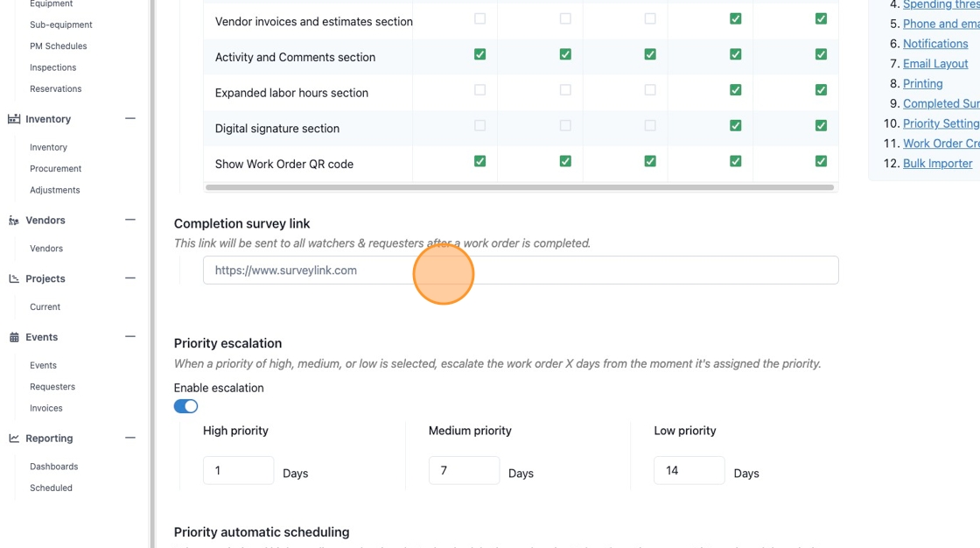Screen dimensions: 980x548
Task: Uncheck first Show Work Order QR code box
Action: tap(480, 161)
